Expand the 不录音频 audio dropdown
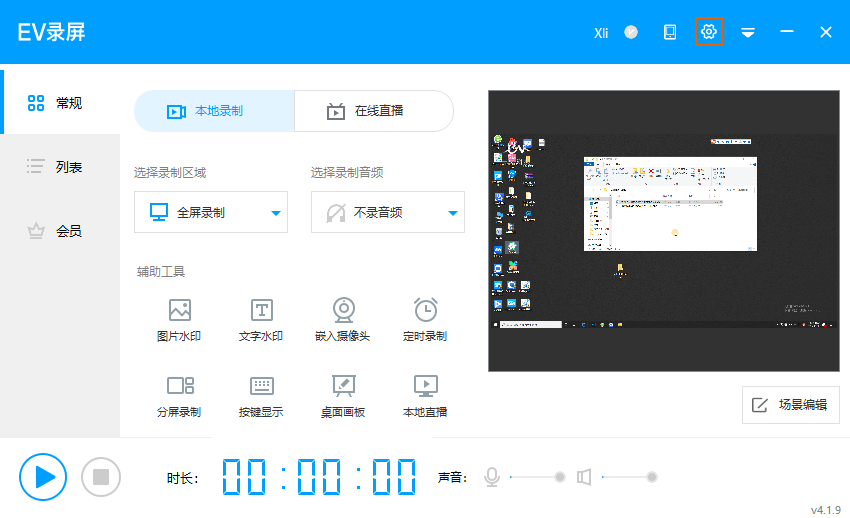 tap(388, 212)
